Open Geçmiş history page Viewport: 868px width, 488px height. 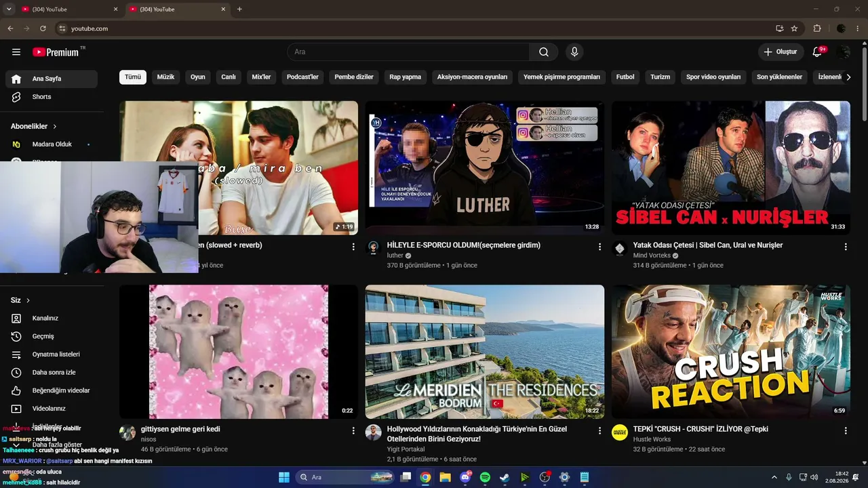point(52,336)
